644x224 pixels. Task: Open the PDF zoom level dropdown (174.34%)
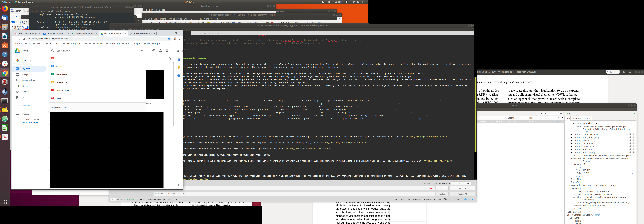613,72
